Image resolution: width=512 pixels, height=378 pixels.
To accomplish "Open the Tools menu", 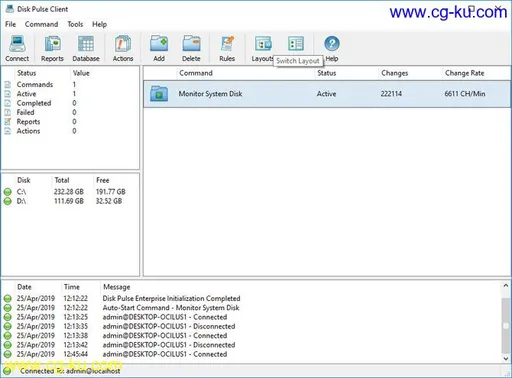I will pyautogui.click(x=75, y=24).
